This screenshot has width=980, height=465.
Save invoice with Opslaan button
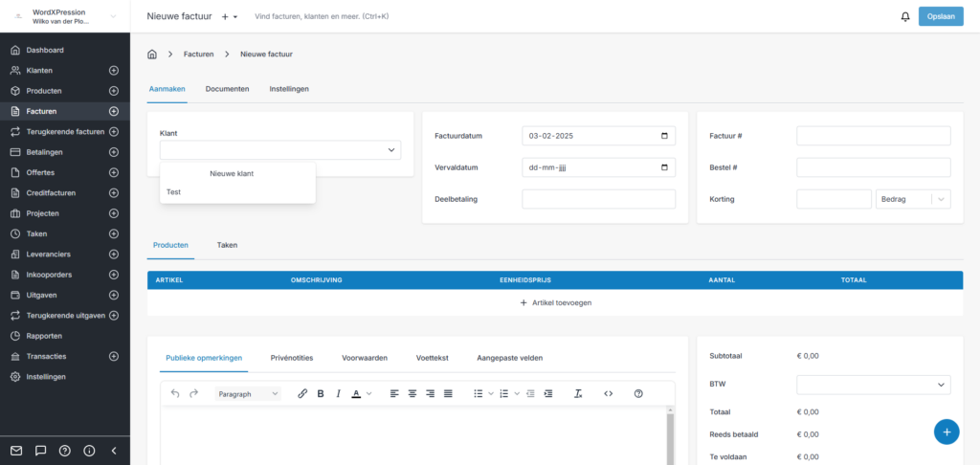(942, 17)
